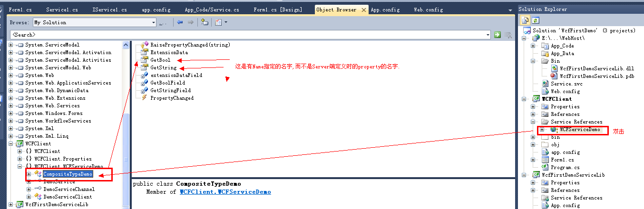Select ExtensionData in the members list
The height and width of the screenshot is (209, 644).
(169, 52)
